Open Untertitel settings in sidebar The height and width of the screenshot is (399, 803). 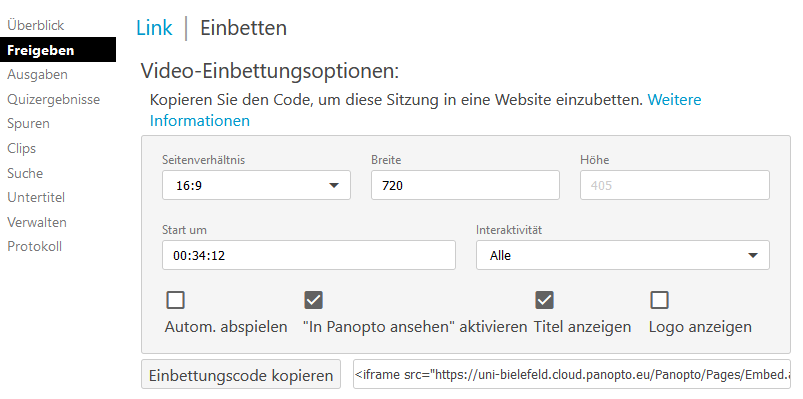(x=36, y=197)
